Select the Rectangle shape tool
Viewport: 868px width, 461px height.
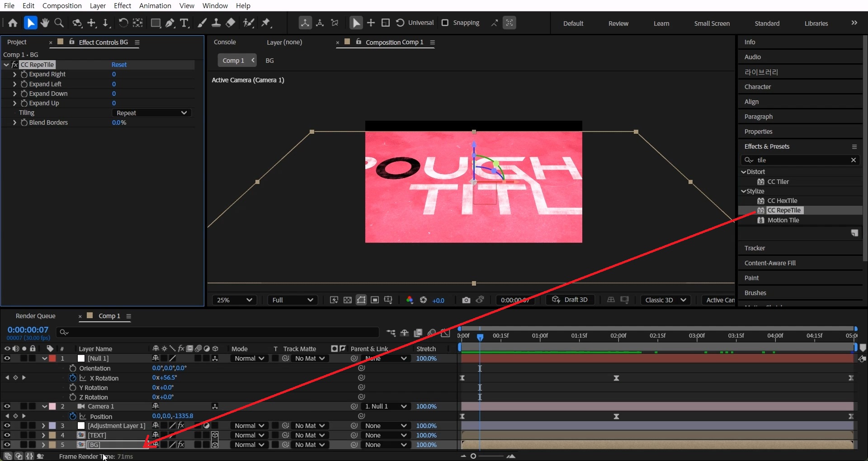click(x=156, y=23)
